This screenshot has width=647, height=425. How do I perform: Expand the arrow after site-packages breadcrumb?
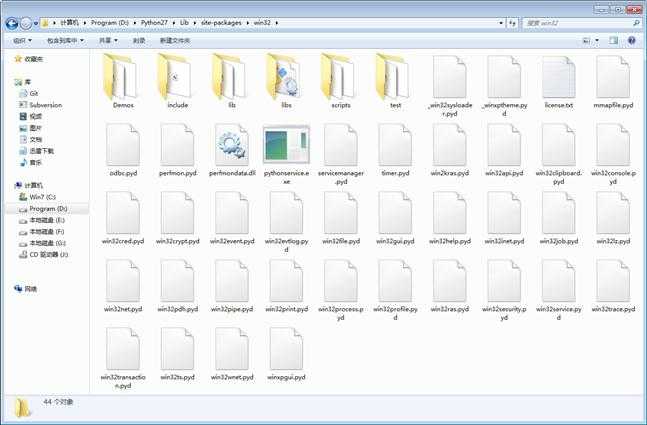tap(247, 23)
